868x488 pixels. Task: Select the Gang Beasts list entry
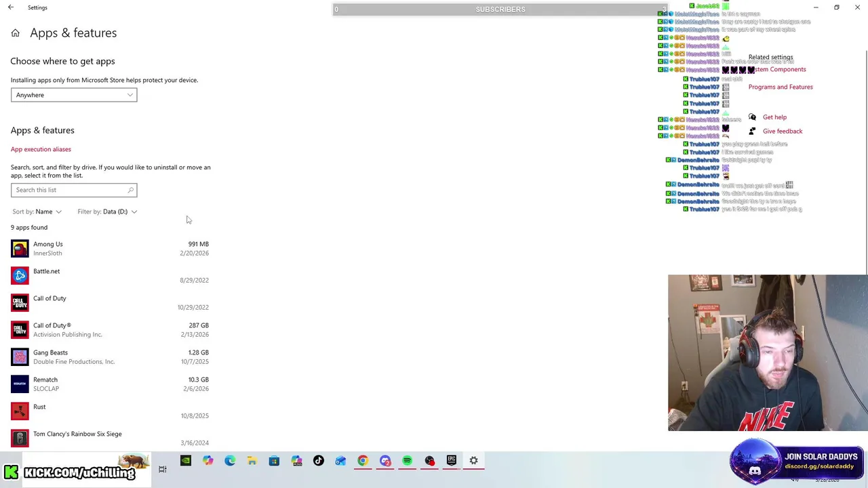click(110, 357)
